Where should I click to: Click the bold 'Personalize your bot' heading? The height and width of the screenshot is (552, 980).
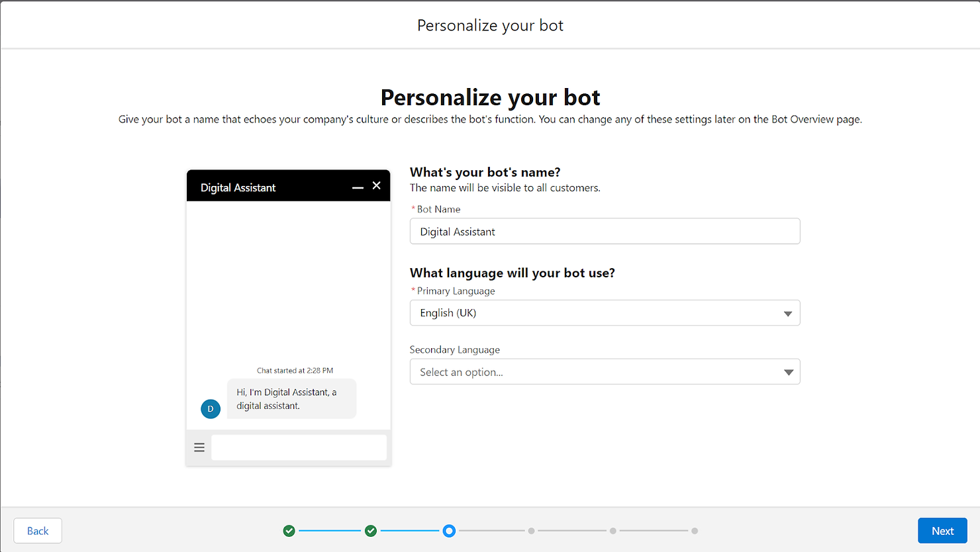click(490, 97)
